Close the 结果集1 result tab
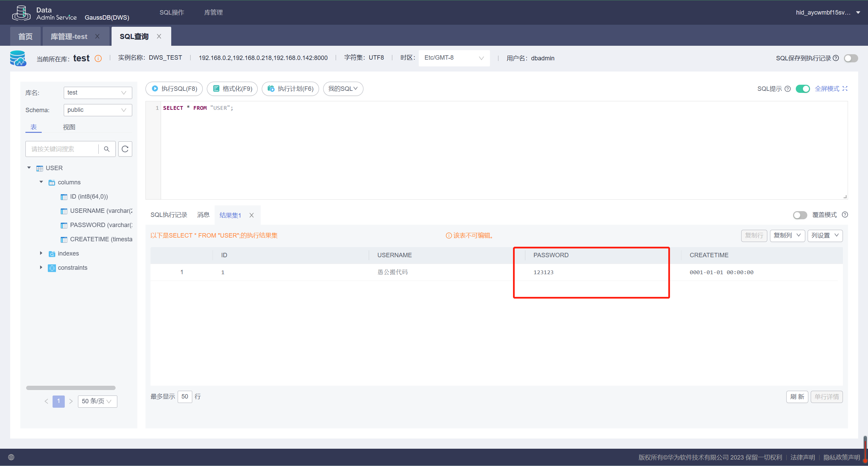This screenshot has width=868, height=466. [252, 215]
